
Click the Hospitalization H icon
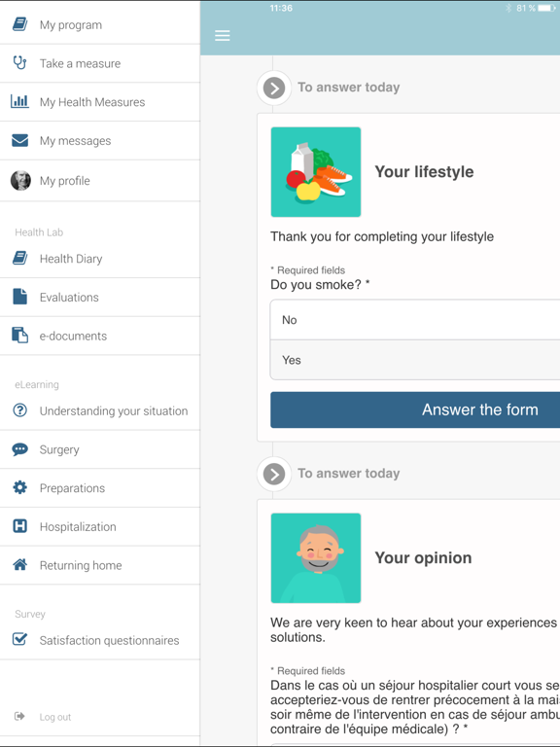click(19, 526)
